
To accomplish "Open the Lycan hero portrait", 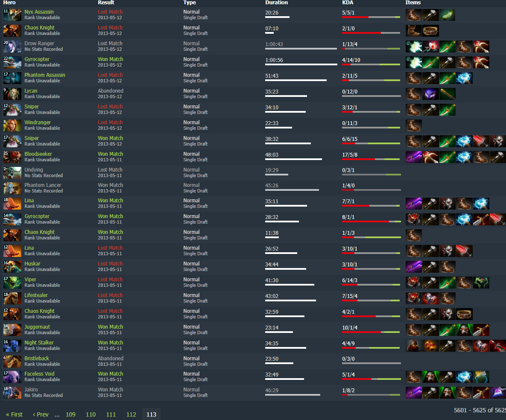I will [x=12, y=94].
